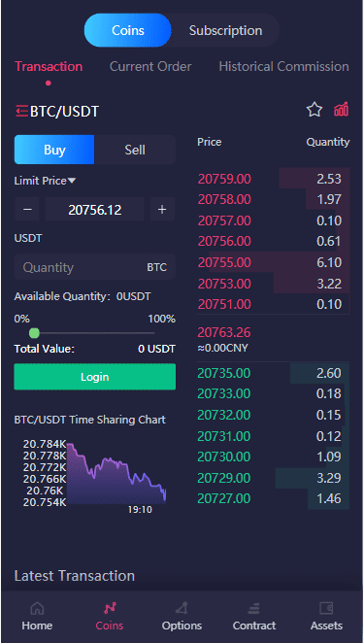This screenshot has width=364, height=643.
Task: Click the green Login button
Action: pos(95,377)
